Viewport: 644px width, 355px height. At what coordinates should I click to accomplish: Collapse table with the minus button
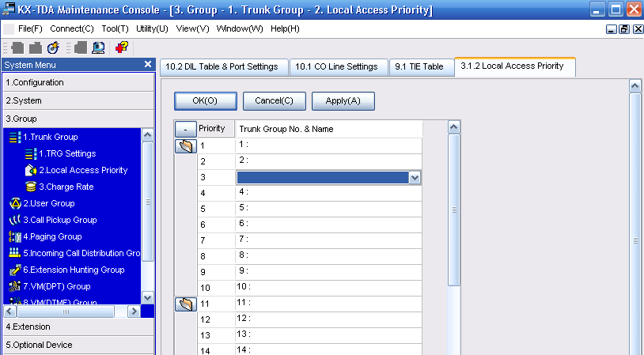[x=186, y=130]
